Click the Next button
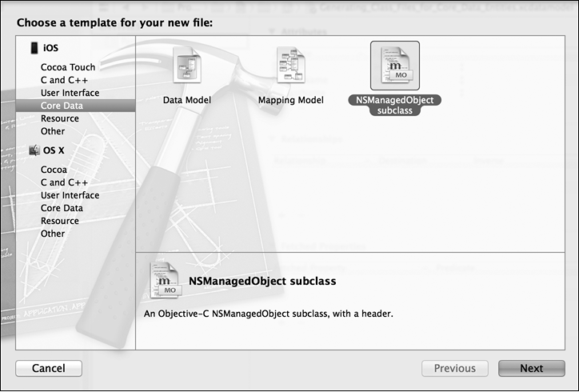 (x=531, y=368)
